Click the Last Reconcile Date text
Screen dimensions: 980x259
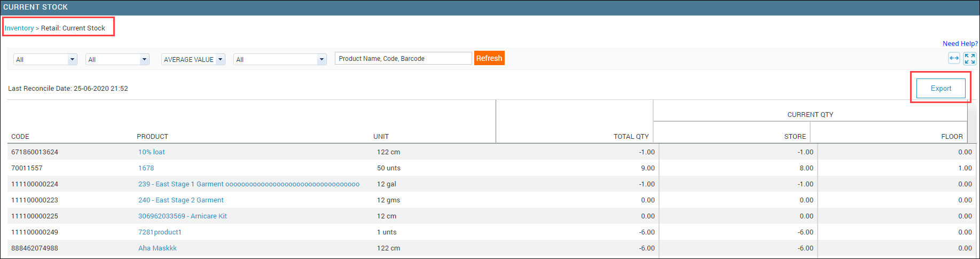coord(68,89)
